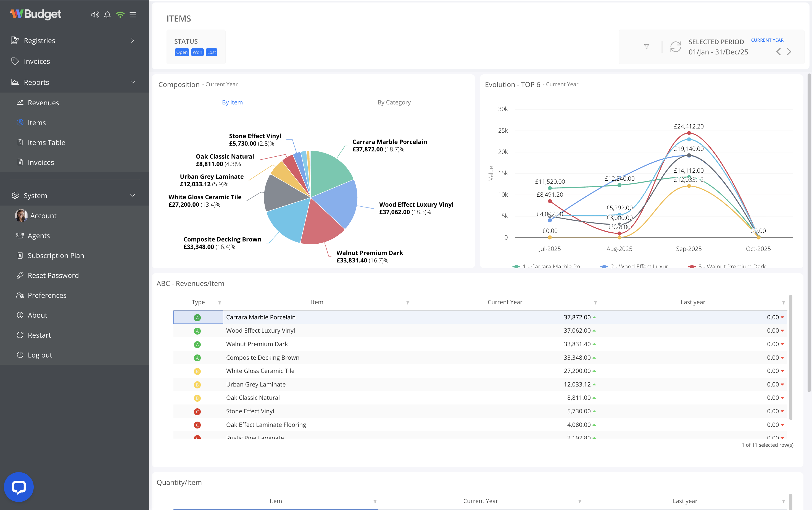
Task: Toggle the Won status filter
Action: tap(197, 52)
